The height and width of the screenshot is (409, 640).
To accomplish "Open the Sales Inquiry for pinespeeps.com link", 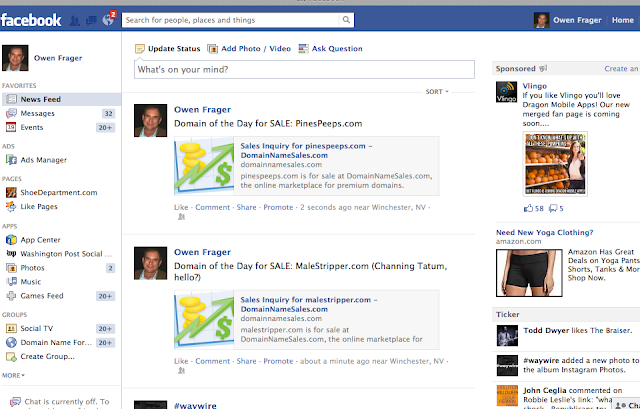I will click(x=306, y=151).
